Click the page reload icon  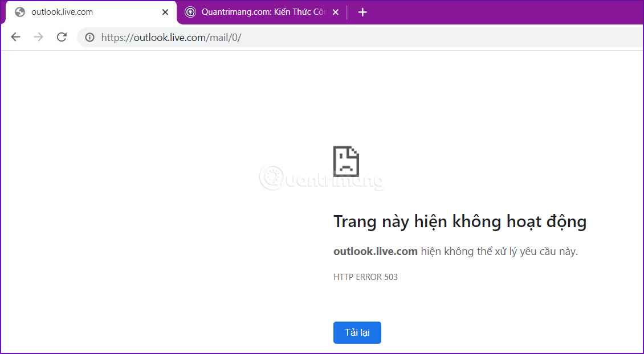61,36
